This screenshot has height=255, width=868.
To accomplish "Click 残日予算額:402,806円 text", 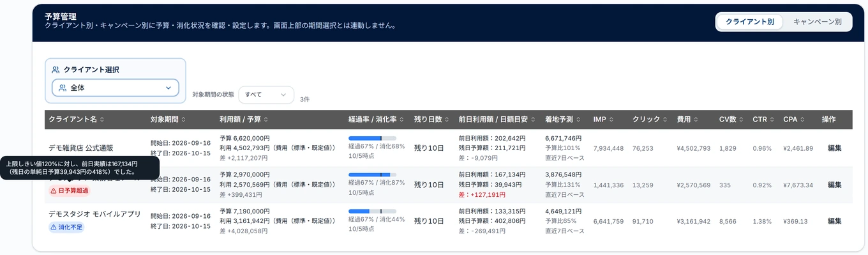I will (492, 220).
